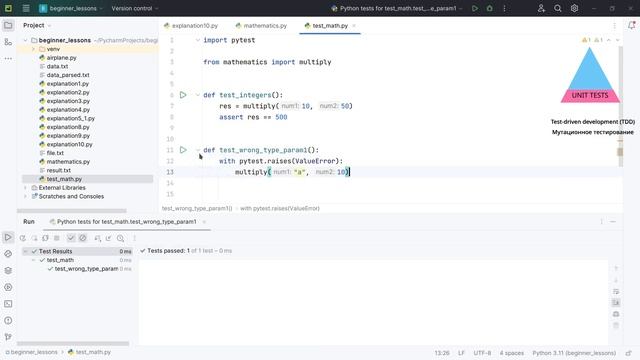Close the test_math.py tab
The image size is (640, 360).
tap(354, 26)
